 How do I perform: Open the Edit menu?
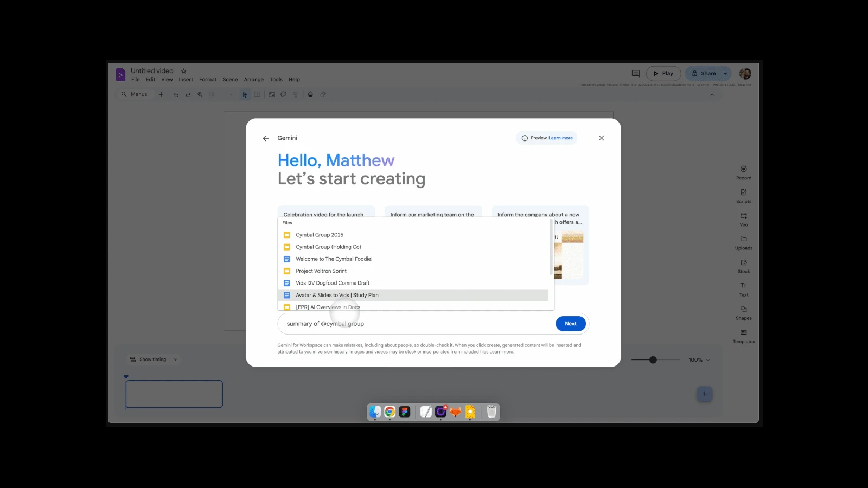pos(151,80)
